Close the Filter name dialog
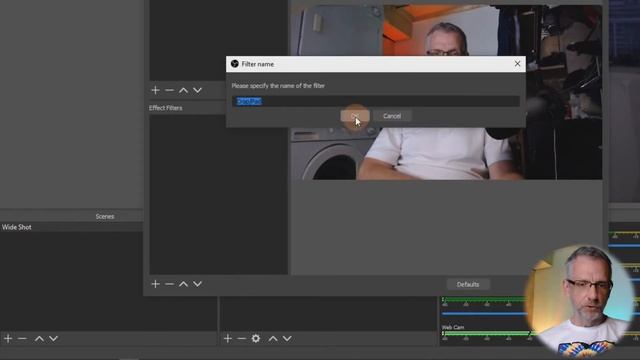The image size is (640, 360). [x=517, y=64]
